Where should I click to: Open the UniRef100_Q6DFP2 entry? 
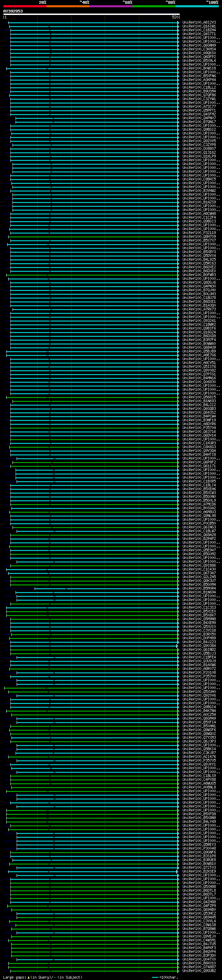[x=199, y=57]
